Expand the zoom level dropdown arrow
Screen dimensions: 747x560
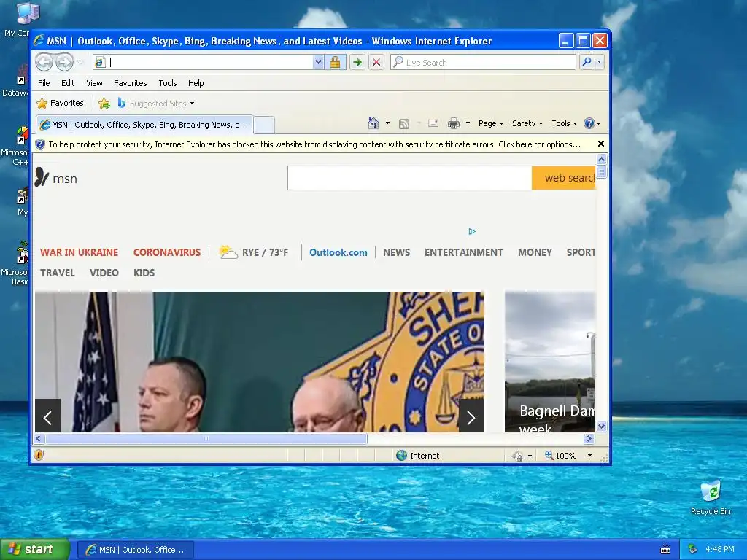click(589, 456)
